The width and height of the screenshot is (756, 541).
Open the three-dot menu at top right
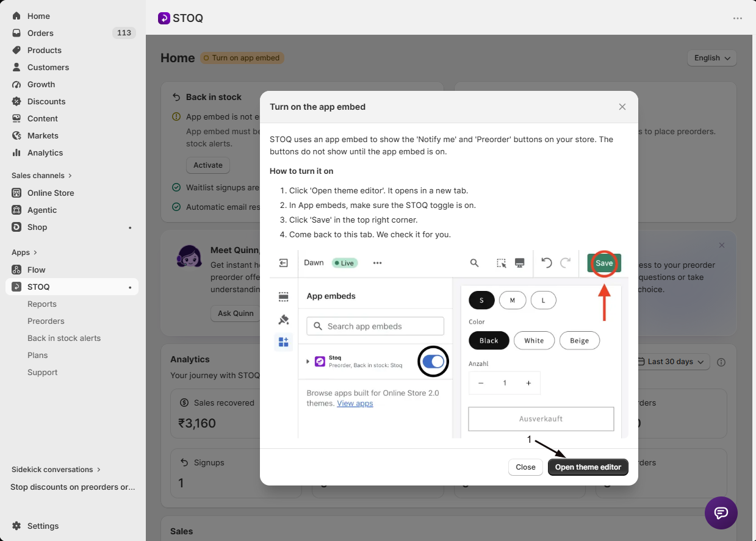point(738,18)
